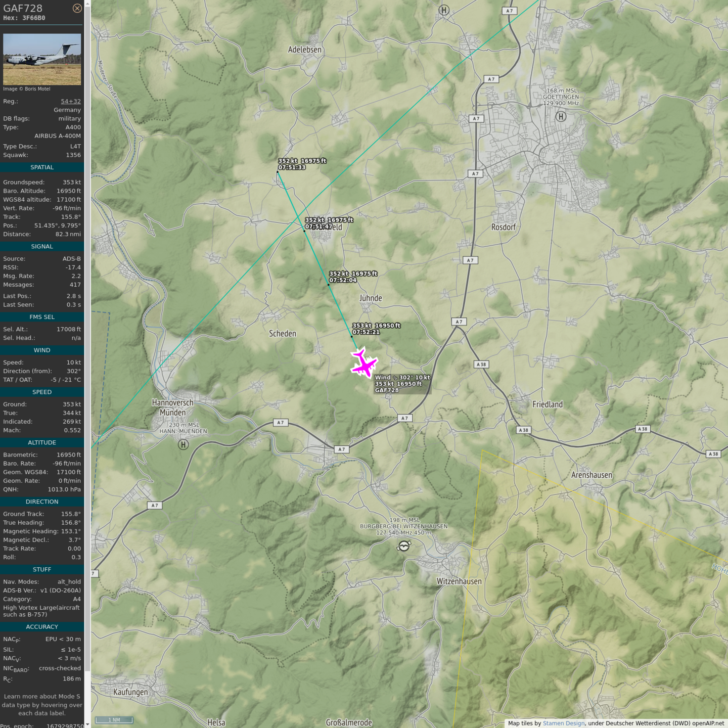Click the sidebar scrollbar down arrow
This screenshot has width=728, height=728.
87,724
